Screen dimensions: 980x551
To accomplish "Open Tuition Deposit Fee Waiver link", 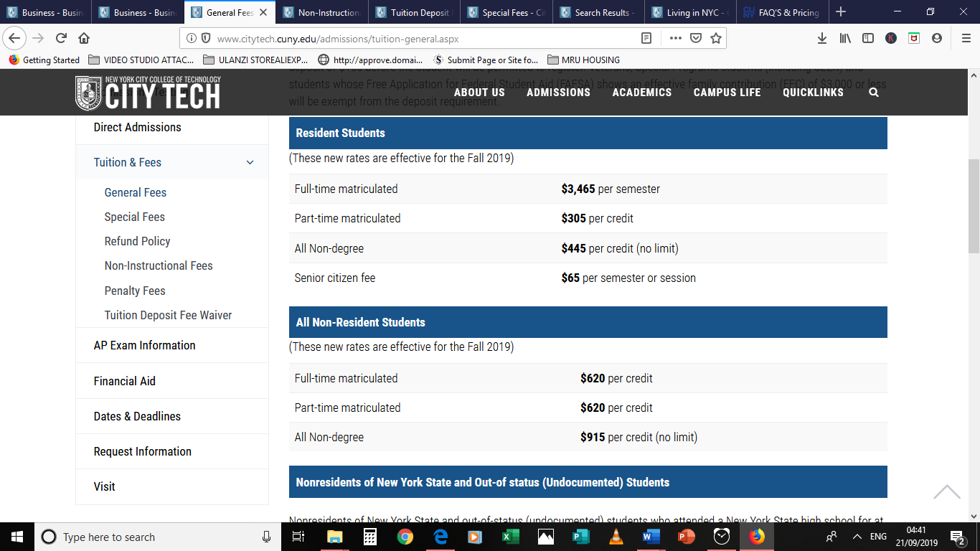I will 168,315.
